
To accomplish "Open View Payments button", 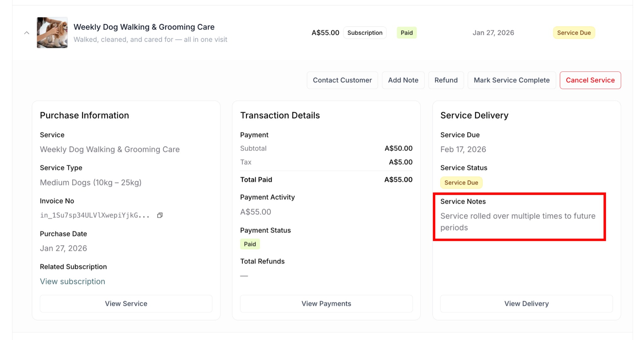I will click(x=326, y=303).
